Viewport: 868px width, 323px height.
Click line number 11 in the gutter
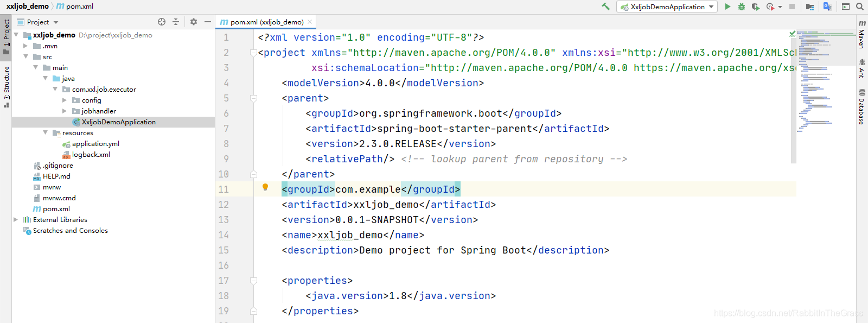coord(224,189)
